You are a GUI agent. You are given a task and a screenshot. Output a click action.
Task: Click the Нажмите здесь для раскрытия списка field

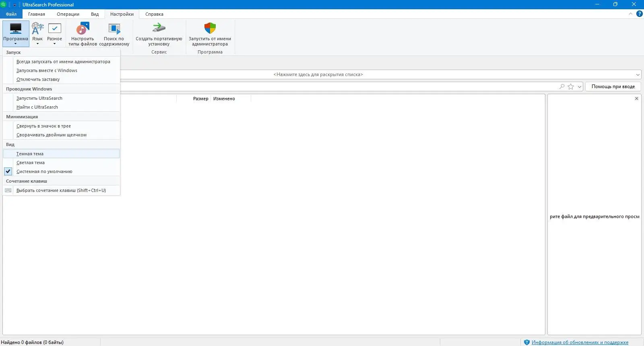tap(318, 74)
